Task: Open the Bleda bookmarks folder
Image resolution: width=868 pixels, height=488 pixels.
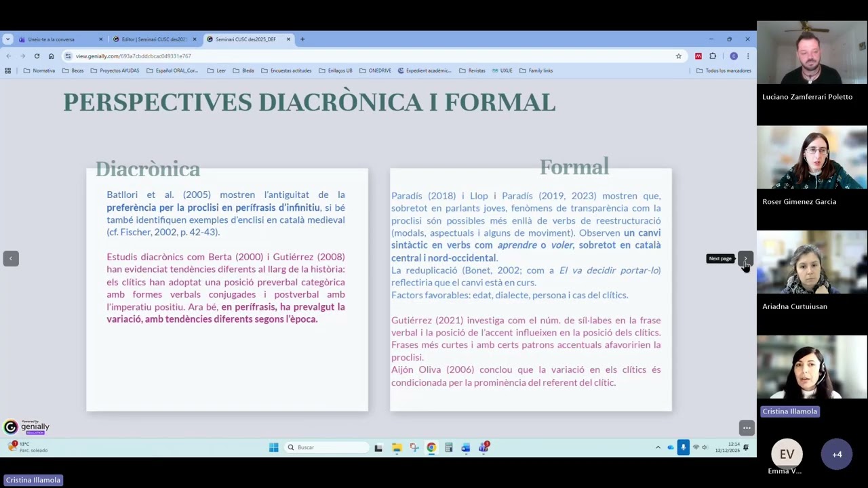Action: 243,70
